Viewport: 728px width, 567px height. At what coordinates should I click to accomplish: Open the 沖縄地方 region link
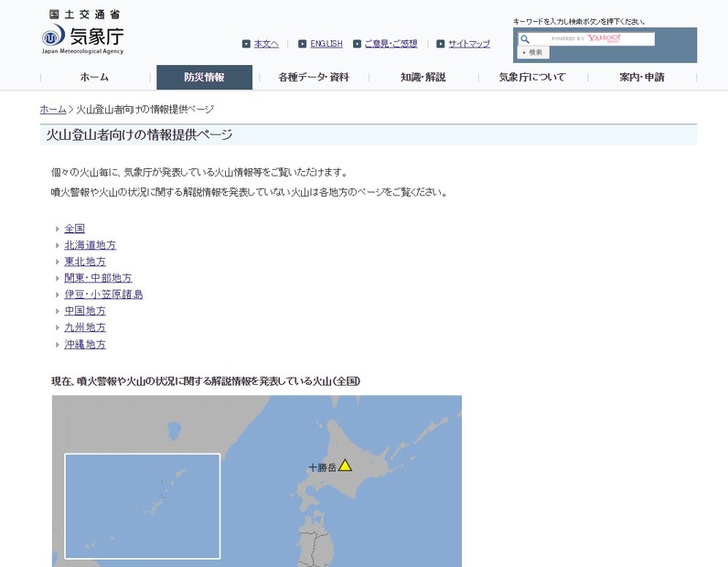coord(85,345)
